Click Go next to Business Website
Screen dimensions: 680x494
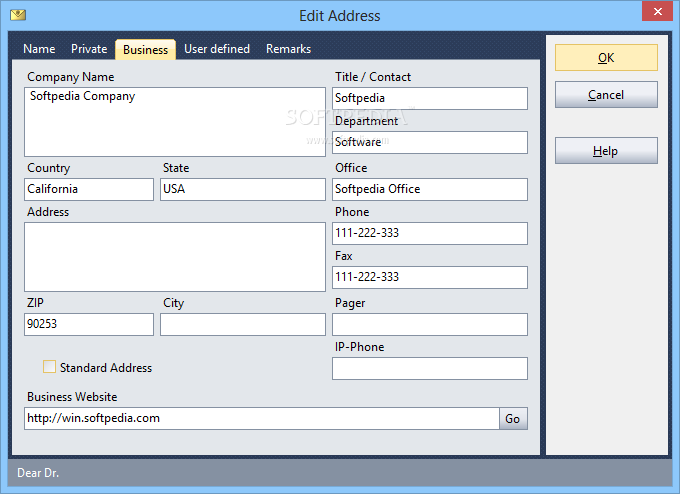513,419
